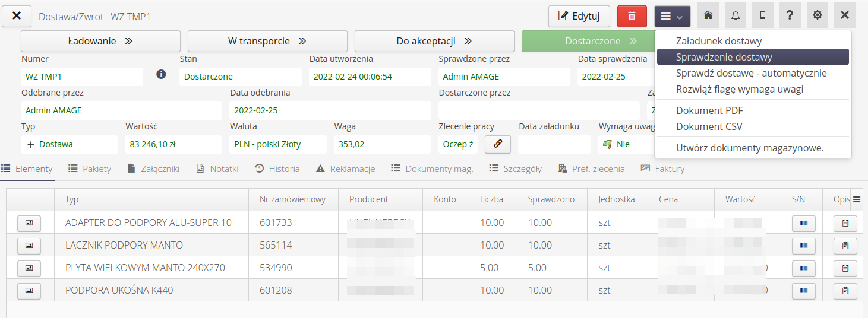This screenshot has height=318, width=868.
Task: Click the green Dostarczone status step
Action: (588, 42)
